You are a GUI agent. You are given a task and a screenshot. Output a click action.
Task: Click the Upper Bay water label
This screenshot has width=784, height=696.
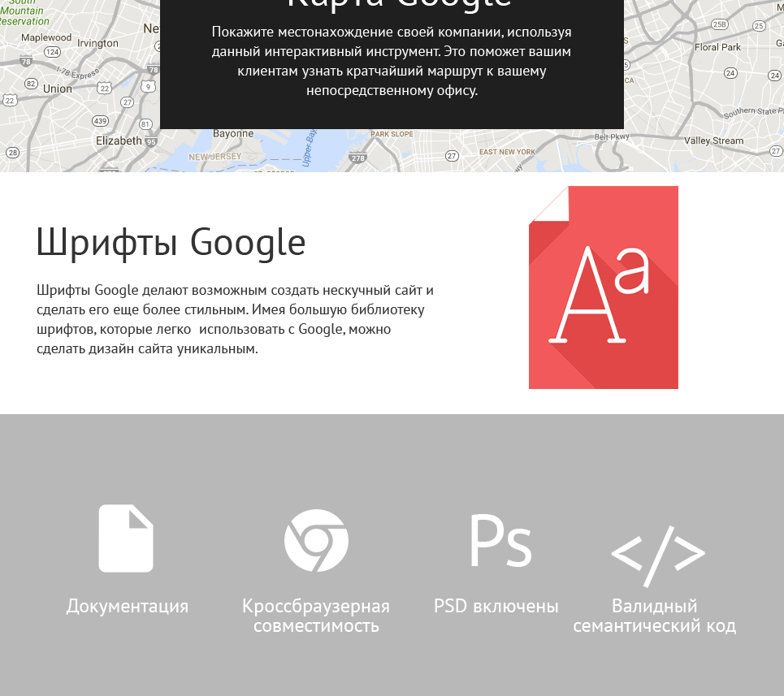point(310,149)
